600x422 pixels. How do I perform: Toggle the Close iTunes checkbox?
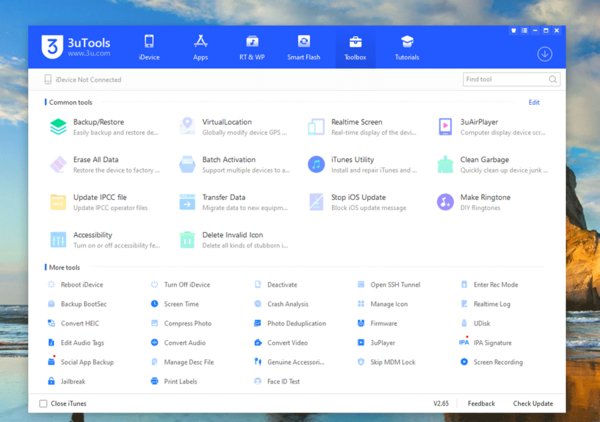click(43, 404)
